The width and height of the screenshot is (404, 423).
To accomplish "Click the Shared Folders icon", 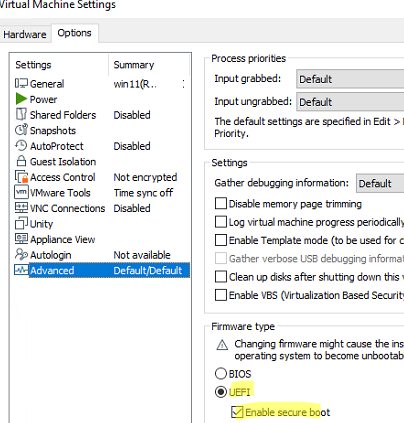I will coord(21,114).
